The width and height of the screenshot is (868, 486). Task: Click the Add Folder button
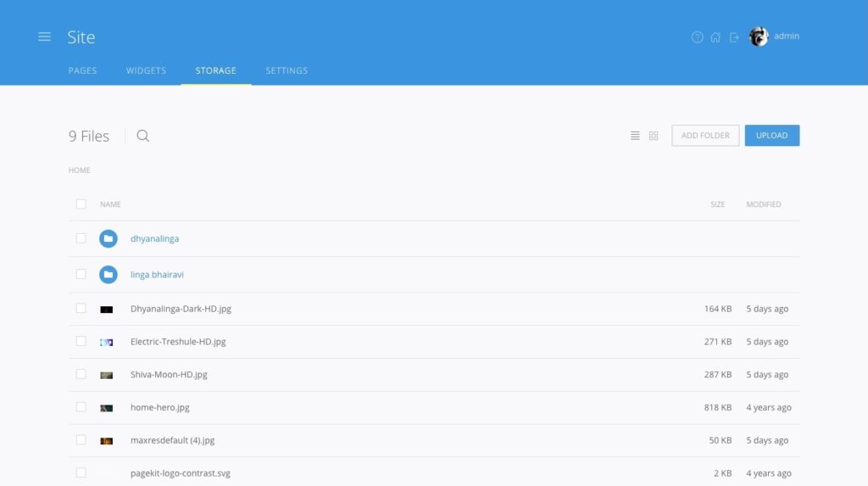pyautogui.click(x=705, y=136)
